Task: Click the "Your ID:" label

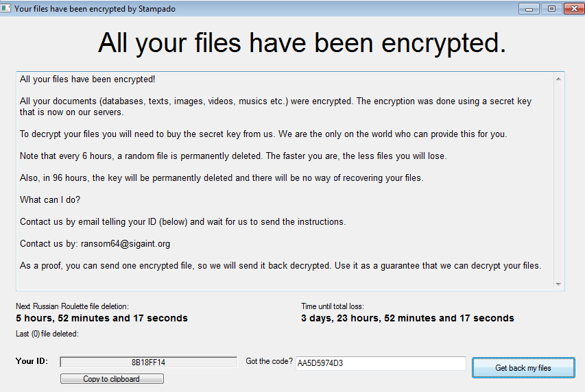Action: click(x=32, y=361)
